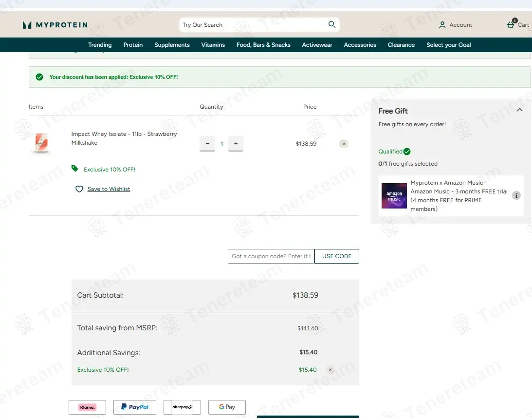The image size is (532, 418).
Task: Open the Accessories menu
Action: [x=360, y=45]
